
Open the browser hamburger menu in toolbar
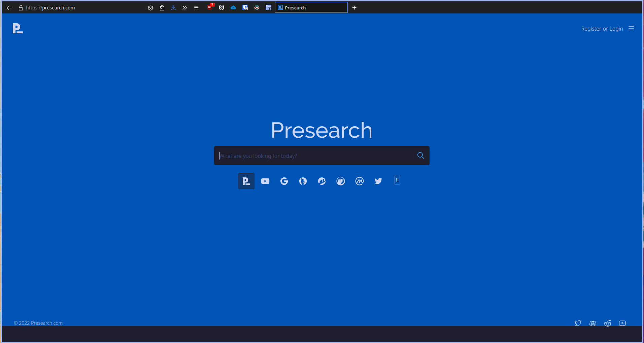(x=196, y=8)
